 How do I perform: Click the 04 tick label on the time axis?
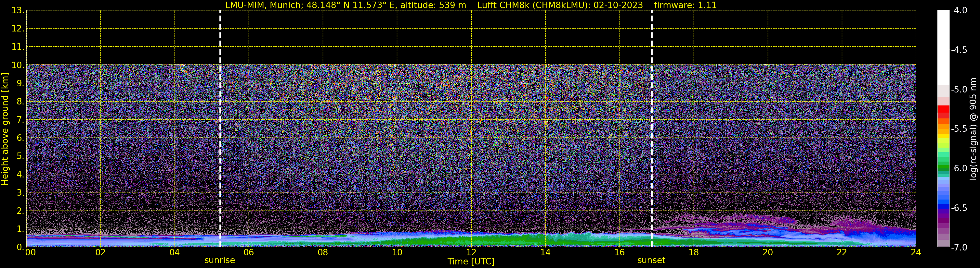[x=175, y=252]
